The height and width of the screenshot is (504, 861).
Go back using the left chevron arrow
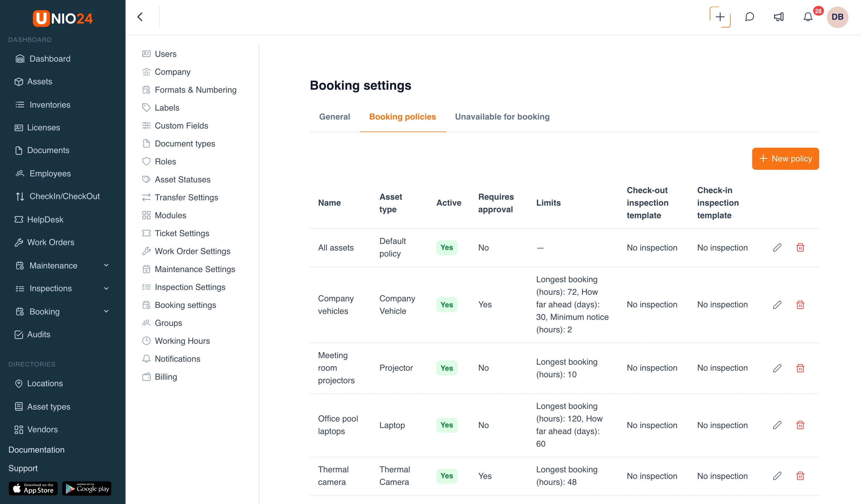140,17
